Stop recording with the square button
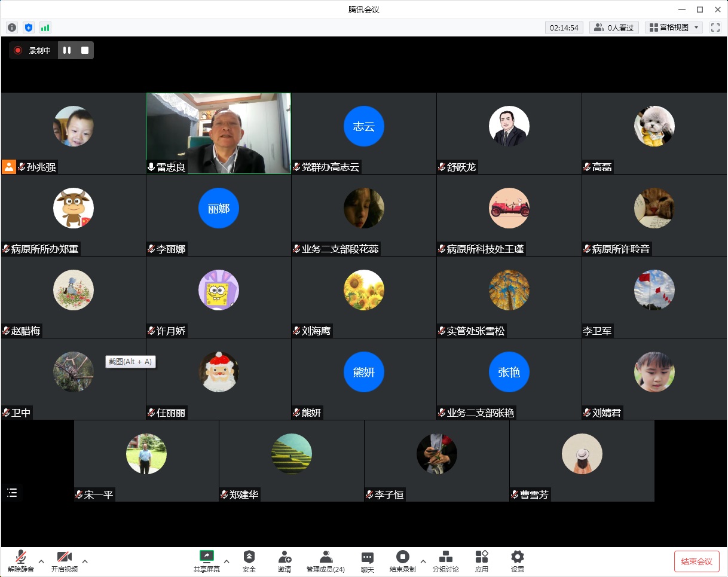 point(85,51)
